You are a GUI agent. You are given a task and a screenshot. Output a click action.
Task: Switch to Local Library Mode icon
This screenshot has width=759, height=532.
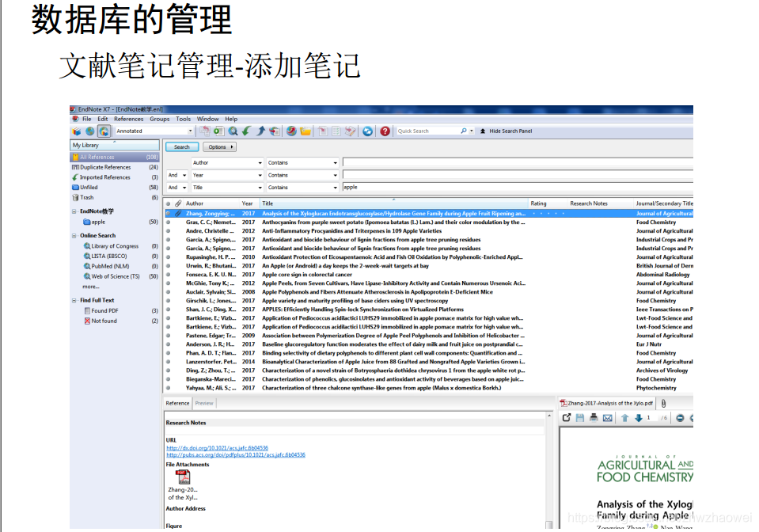coord(77,131)
